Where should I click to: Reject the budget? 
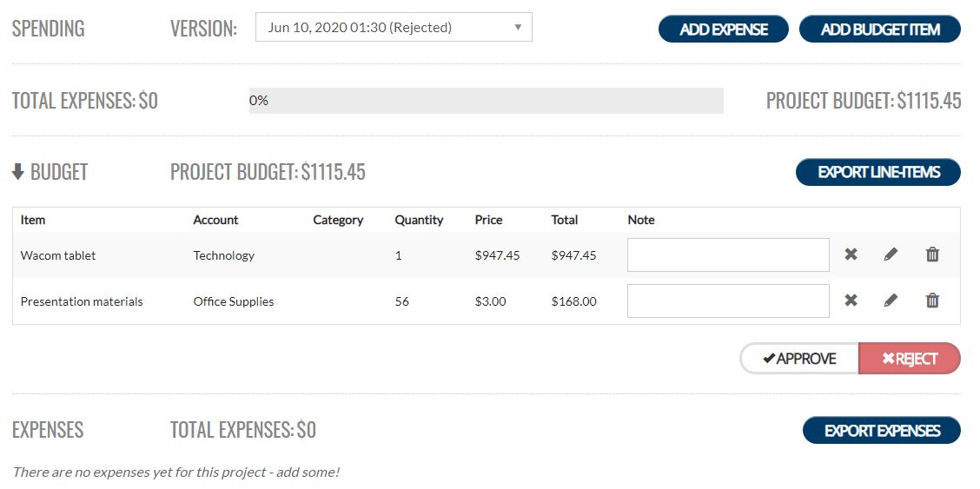tap(909, 359)
